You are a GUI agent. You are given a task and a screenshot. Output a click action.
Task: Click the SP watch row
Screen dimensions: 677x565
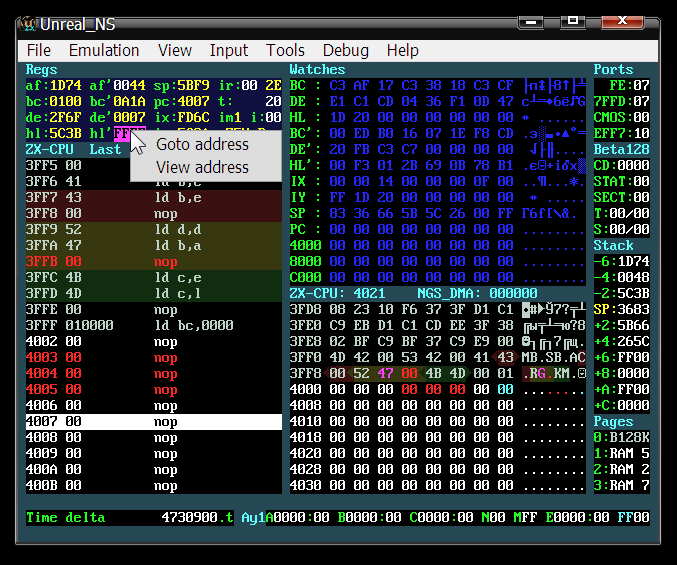[x=437, y=213]
